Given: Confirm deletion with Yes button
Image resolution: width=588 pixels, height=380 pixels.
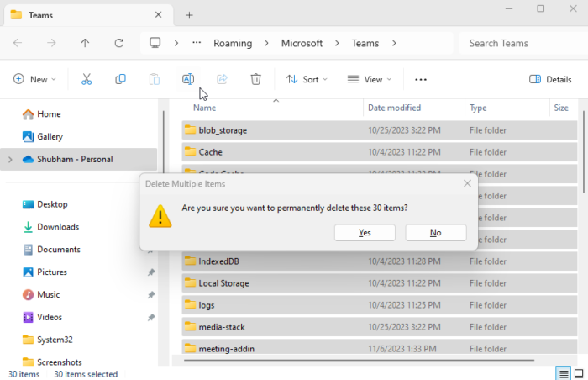Looking at the screenshot, I should (x=365, y=233).
